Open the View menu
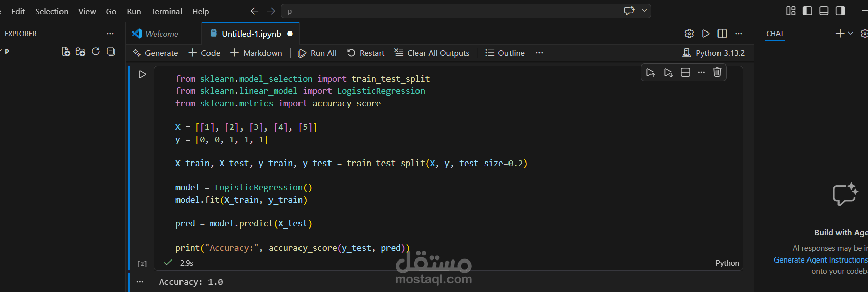The image size is (868, 292). (x=87, y=11)
